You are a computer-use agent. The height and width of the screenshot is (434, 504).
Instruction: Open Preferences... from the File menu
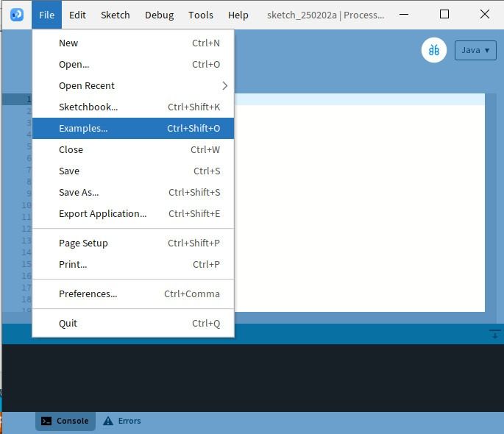tap(133, 294)
